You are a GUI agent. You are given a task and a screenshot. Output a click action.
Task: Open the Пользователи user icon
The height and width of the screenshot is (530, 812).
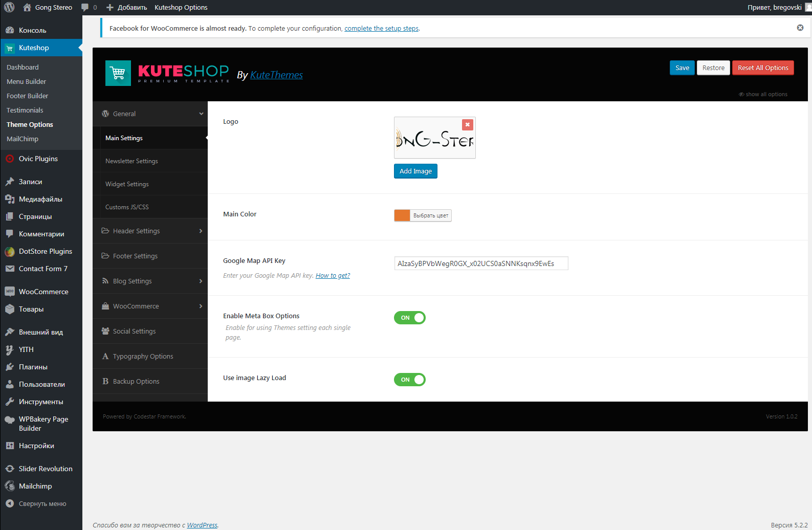coord(10,384)
